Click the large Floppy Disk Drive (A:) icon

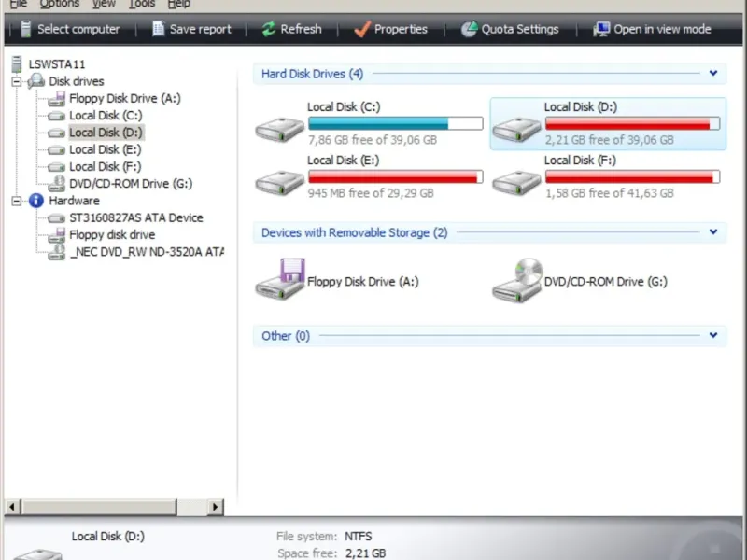click(x=280, y=279)
